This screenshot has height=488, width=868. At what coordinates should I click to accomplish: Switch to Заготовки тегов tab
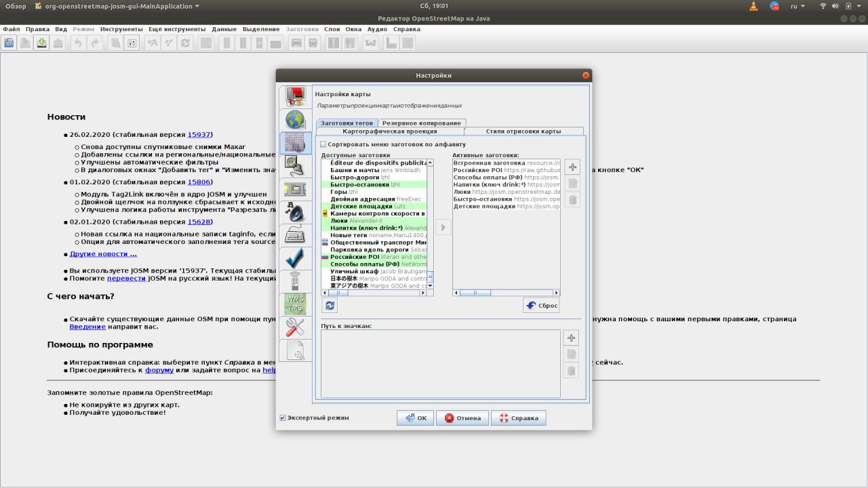[x=347, y=123]
